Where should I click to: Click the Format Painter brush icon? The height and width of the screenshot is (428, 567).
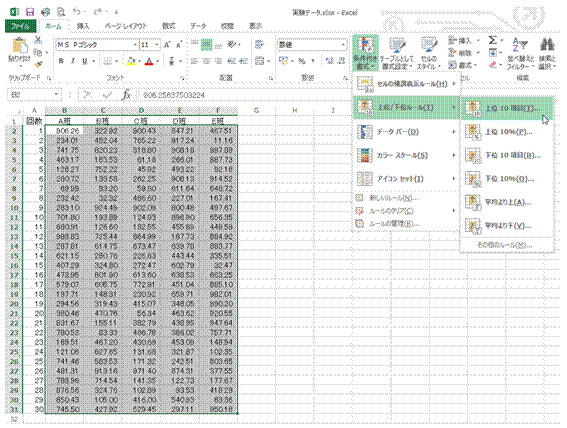pyautogui.click(x=38, y=65)
